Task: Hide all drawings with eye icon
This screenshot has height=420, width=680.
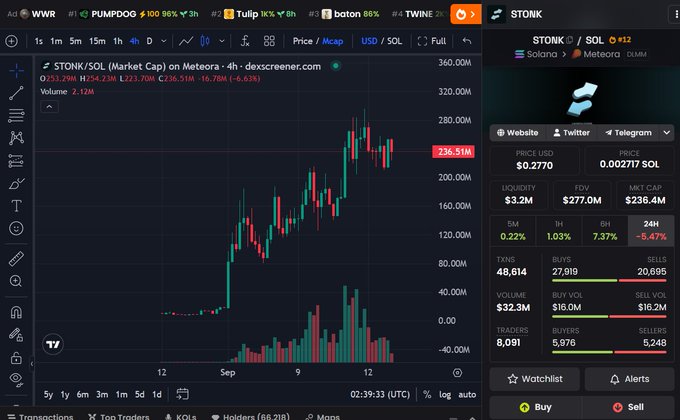Action: 16,380
